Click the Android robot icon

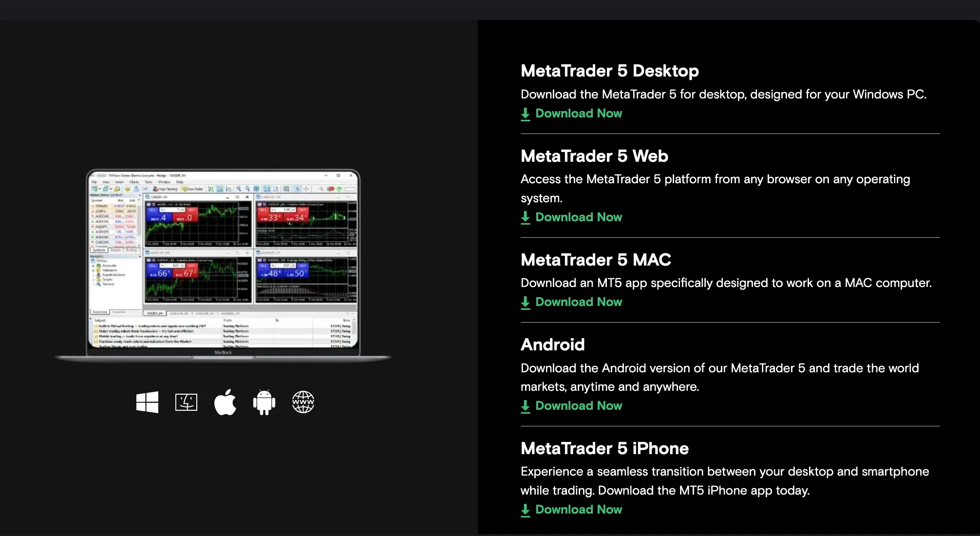pyautogui.click(x=264, y=402)
